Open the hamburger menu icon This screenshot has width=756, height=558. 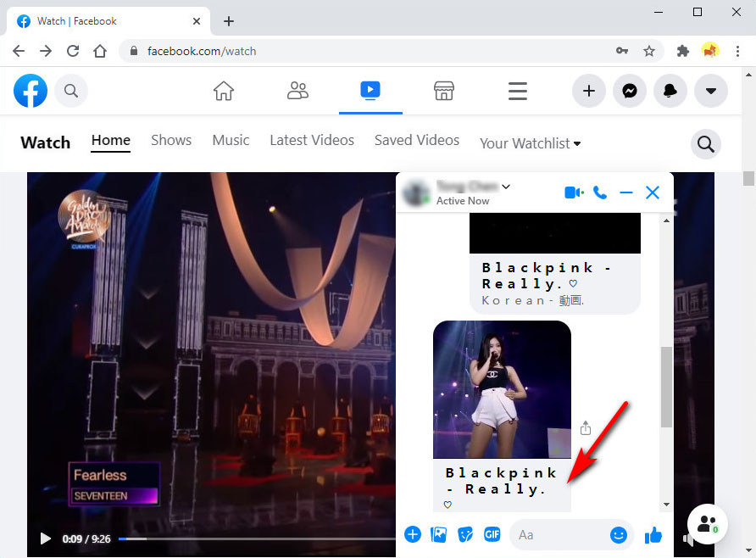[517, 91]
